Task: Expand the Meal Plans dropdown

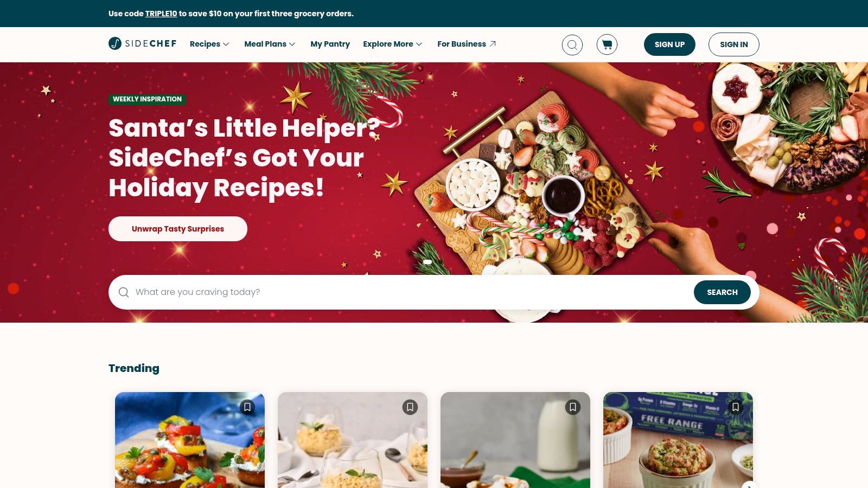Action: 270,44
